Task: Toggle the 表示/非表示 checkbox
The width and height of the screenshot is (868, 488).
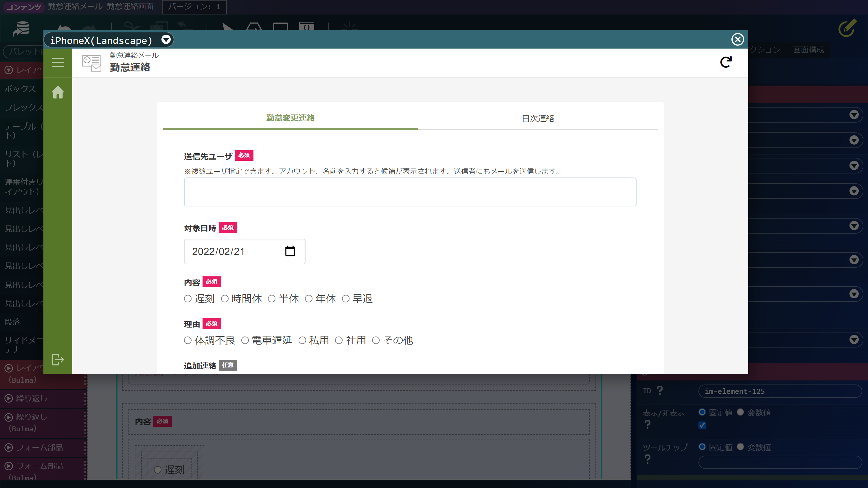Action: (x=702, y=425)
